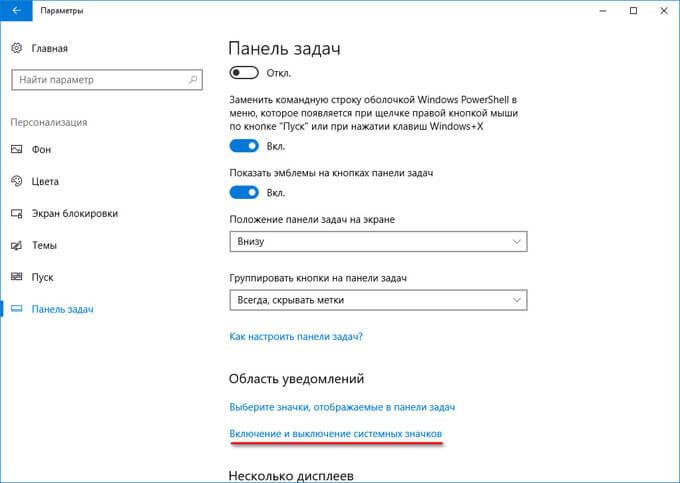
Task: Open the Экран блокировки section
Action: pyautogui.click(x=75, y=213)
